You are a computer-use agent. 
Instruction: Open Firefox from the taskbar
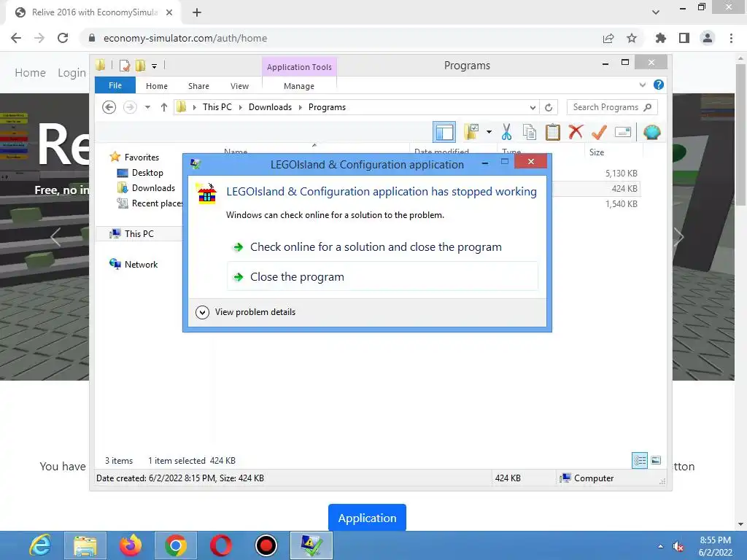tap(131, 545)
